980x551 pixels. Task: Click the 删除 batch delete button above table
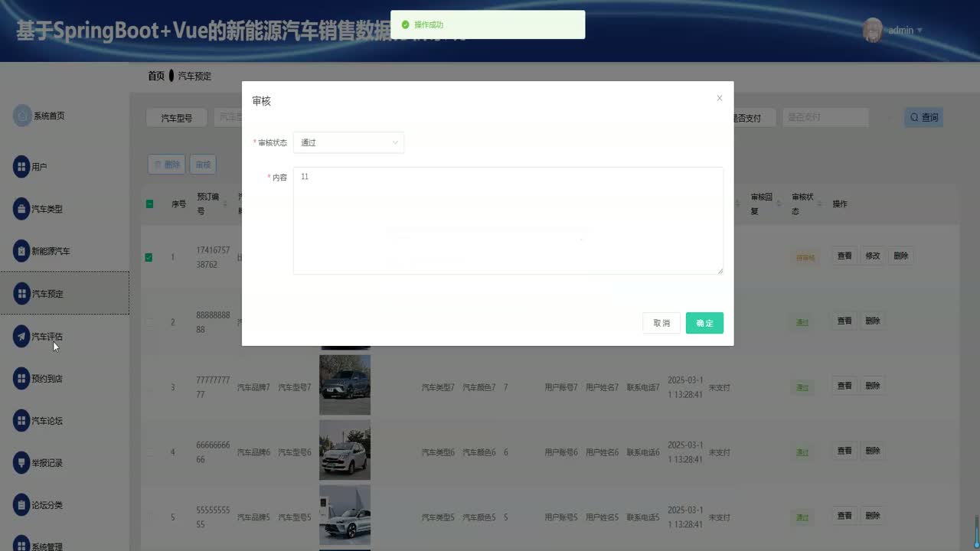166,164
